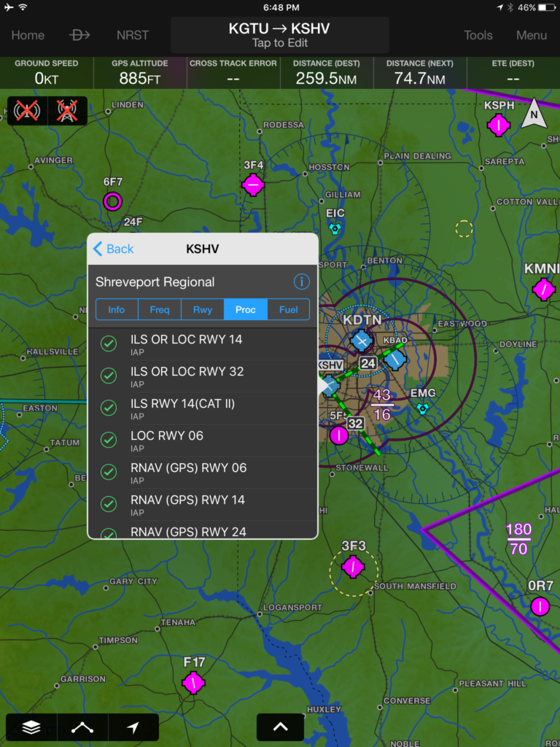This screenshot has height=747, width=560.
Task: Tap KGTU → KSHV route to edit
Action: click(279, 35)
